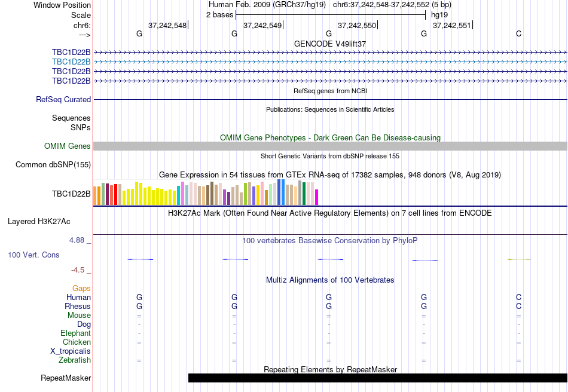
Task: Click 'Multiz Alignments of 100 Vertebrates' title
Action: (330, 280)
